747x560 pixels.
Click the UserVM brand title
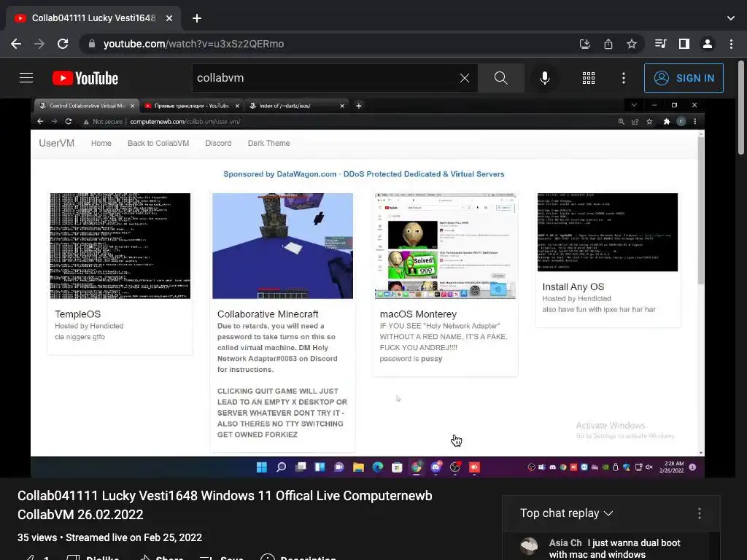click(57, 144)
